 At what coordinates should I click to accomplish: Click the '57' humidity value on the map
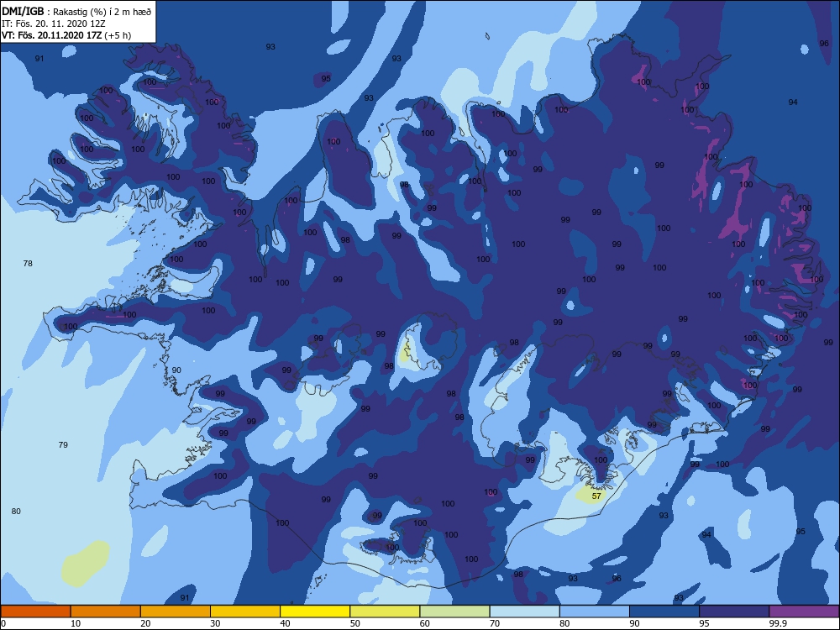pyautogui.click(x=596, y=496)
